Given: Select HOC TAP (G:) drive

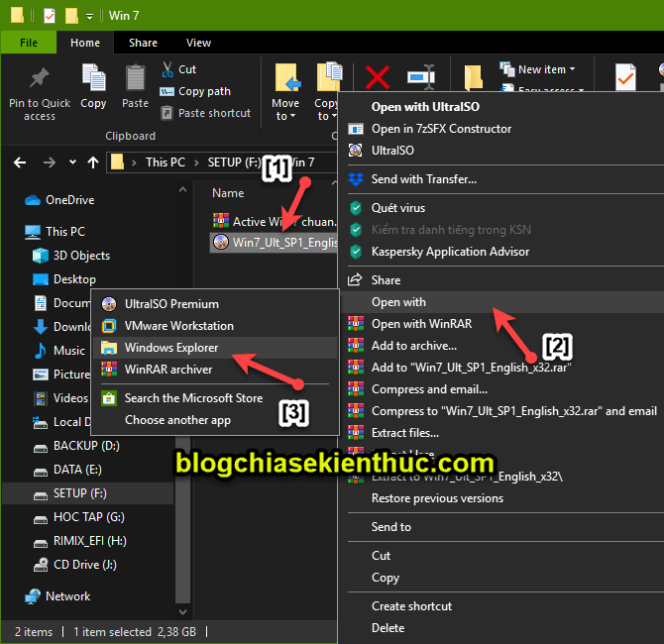Looking at the screenshot, I should [x=79, y=517].
